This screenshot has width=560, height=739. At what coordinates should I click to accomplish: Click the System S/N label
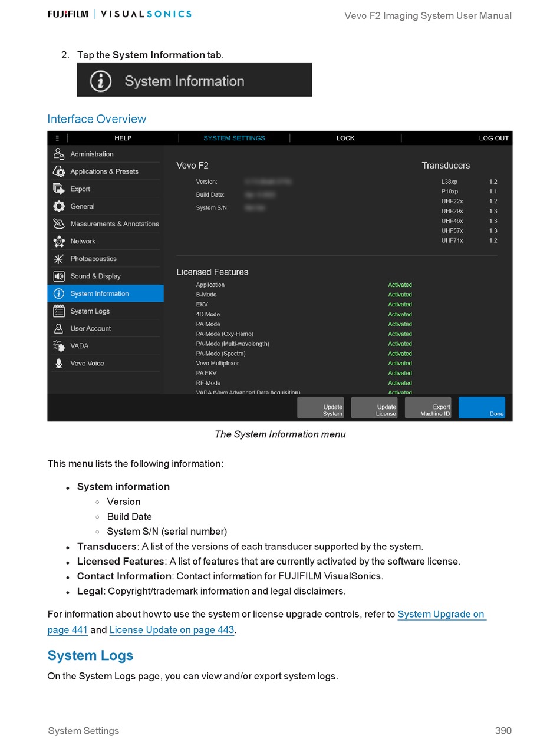(212, 207)
